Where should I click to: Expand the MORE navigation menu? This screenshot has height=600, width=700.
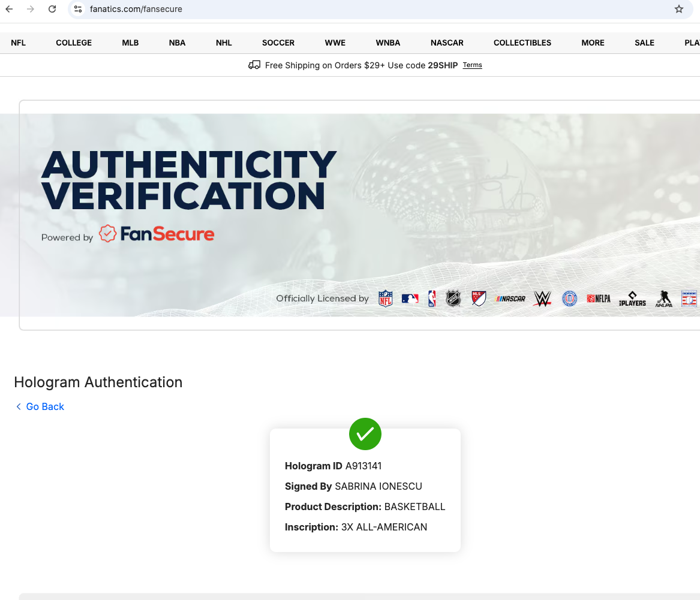(x=593, y=43)
